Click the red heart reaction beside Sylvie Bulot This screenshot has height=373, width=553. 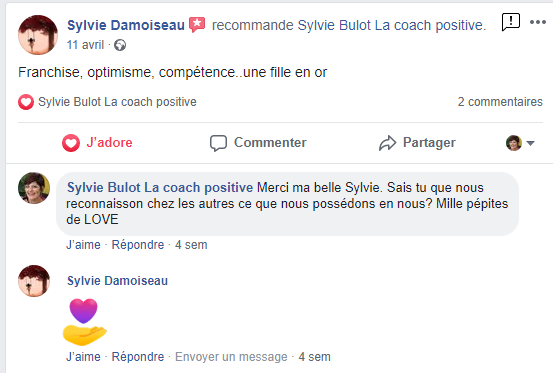point(26,102)
